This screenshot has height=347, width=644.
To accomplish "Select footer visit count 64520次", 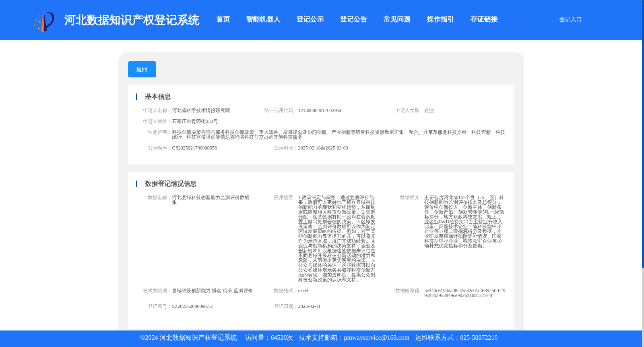I will point(282,338).
